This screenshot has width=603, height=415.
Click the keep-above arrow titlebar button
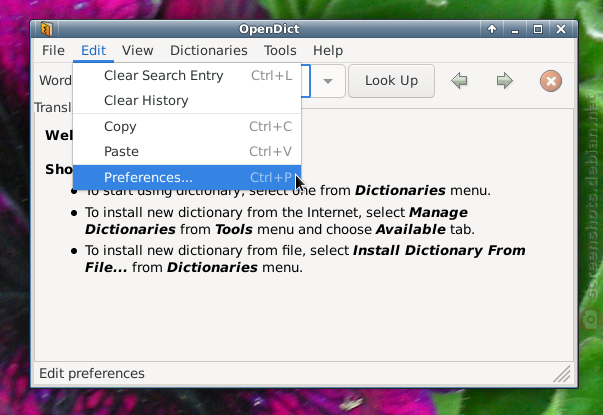click(x=491, y=29)
